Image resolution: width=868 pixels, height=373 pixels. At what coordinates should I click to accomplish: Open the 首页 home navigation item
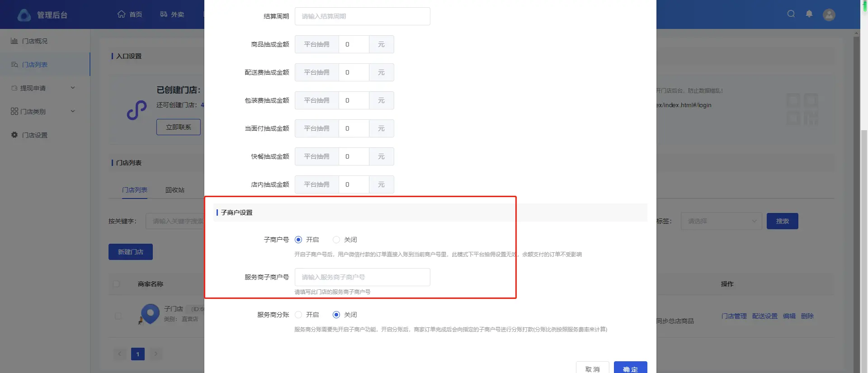click(x=130, y=14)
